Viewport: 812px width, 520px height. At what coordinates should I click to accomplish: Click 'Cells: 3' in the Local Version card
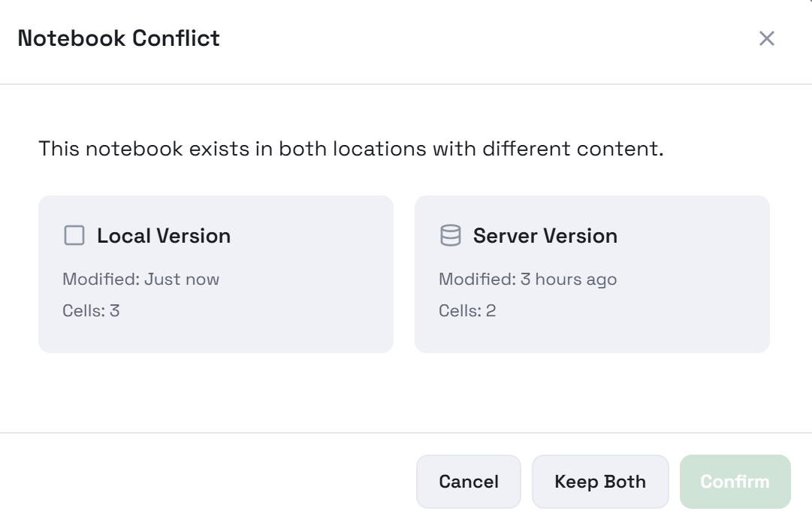89,310
